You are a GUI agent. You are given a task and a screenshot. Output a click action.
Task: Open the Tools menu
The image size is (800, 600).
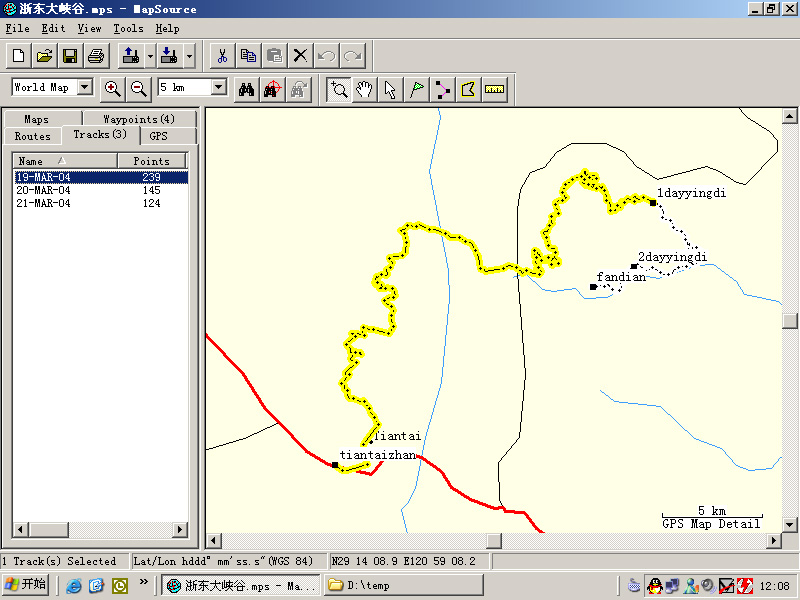(128, 29)
